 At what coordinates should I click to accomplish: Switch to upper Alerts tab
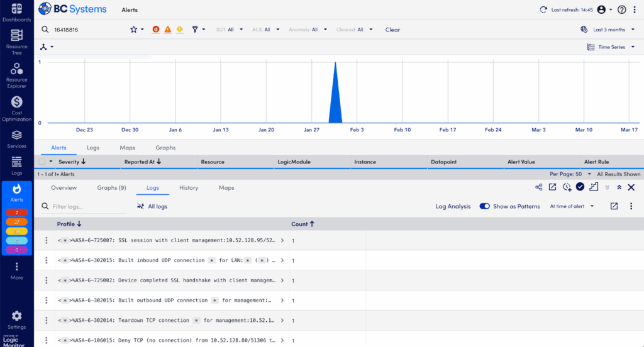click(x=58, y=148)
